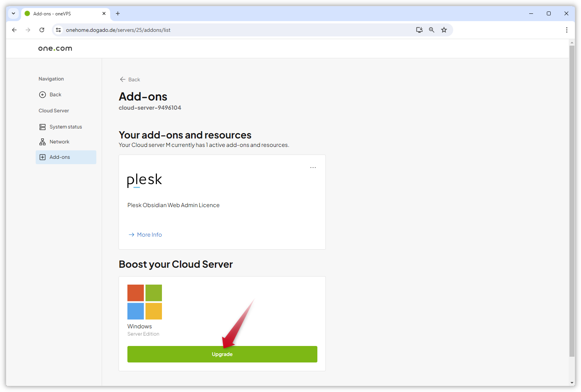
Task: Open the tab search chevron
Action: [13, 13]
